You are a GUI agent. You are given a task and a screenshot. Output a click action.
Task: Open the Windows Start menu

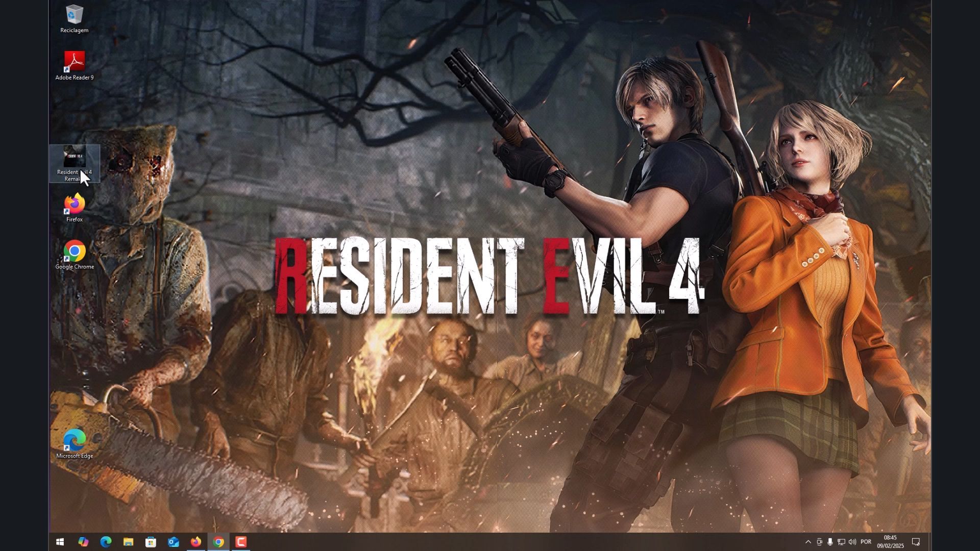[x=60, y=542]
